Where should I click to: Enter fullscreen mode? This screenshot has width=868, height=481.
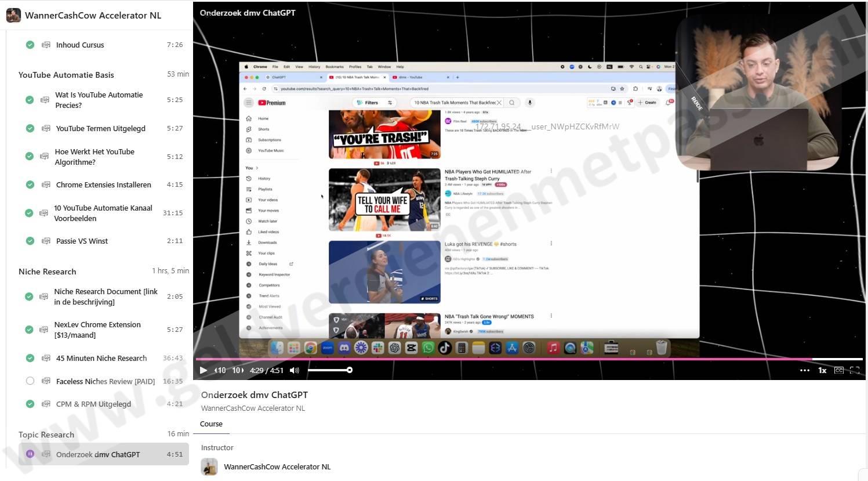tap(855, 370)
